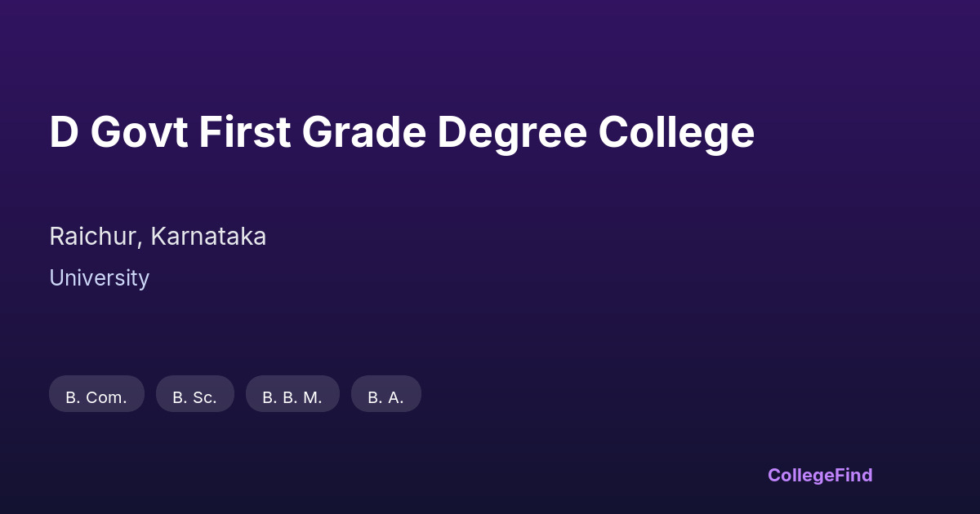Open the CollegeFind brand logo
The image size is (980, 514).
(x=820, y=475)
